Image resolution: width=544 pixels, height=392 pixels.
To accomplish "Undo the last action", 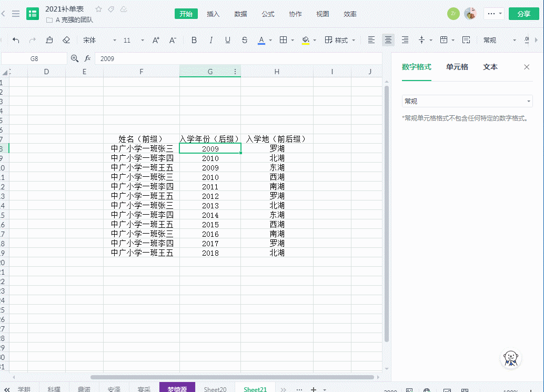I will [16, 40].
